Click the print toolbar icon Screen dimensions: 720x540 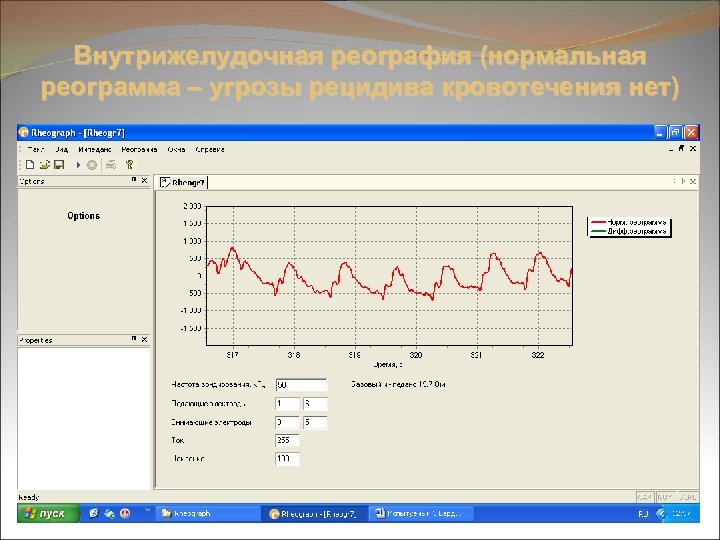[111, 165]
